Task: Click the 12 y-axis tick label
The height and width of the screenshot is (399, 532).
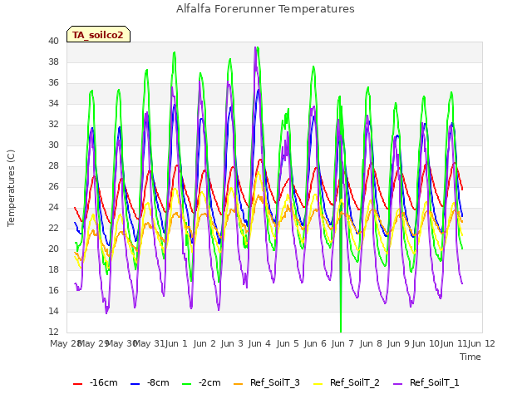Action: coord(53,332)
